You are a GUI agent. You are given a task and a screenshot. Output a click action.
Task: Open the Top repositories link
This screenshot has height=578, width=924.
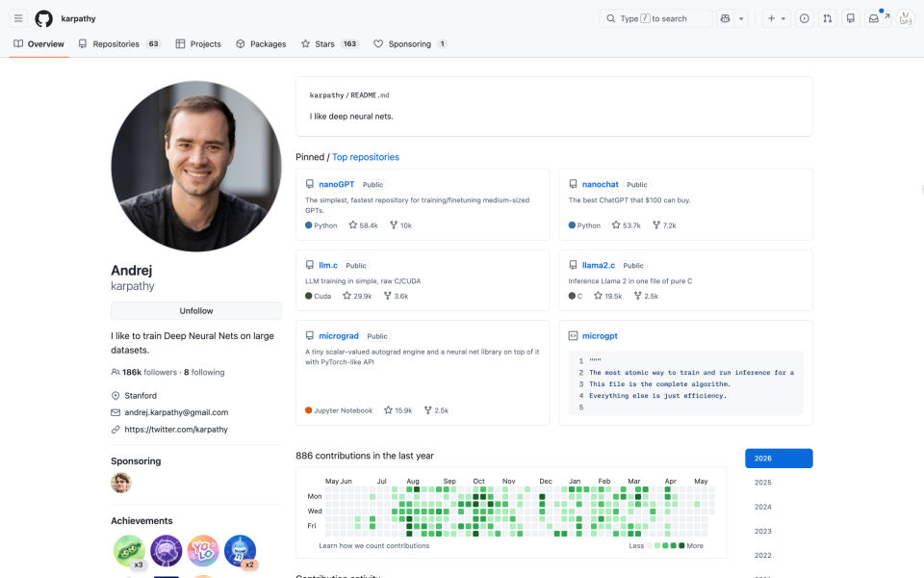pos(366,157)
